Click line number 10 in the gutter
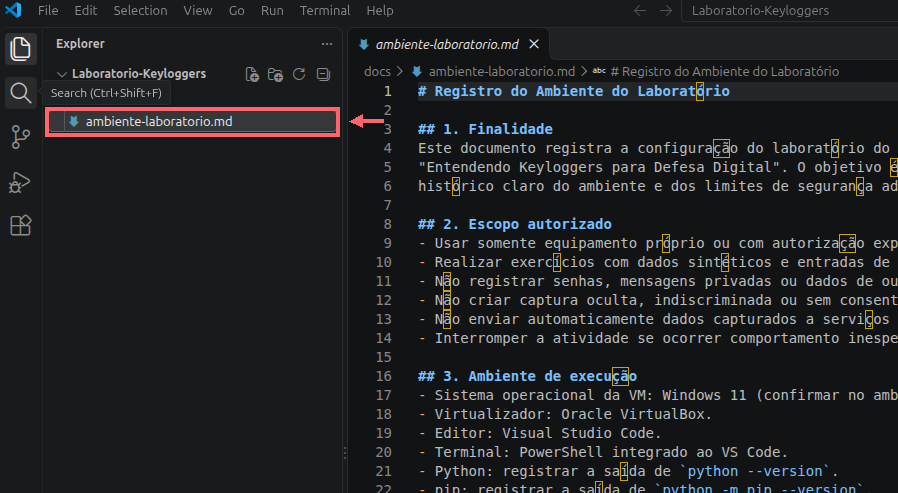This screenshot has width=898, height=493. [383, 262]
